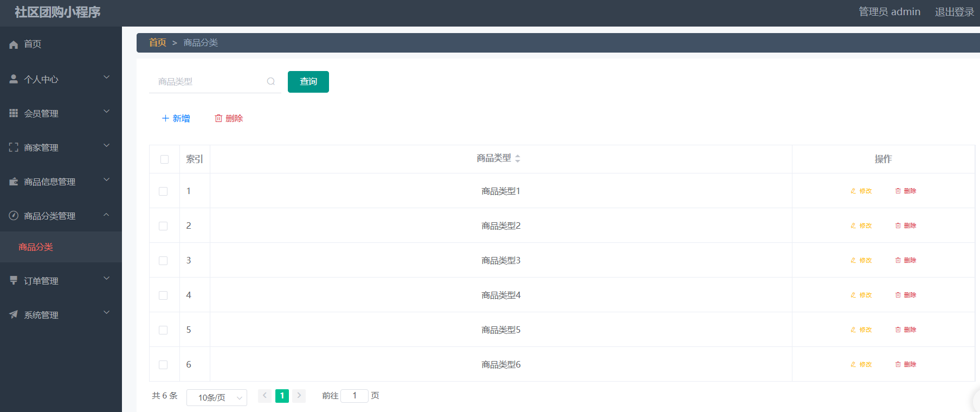Click the 新增 add button
The width and height of the screenshot is (980, 412).
[176, 118]
